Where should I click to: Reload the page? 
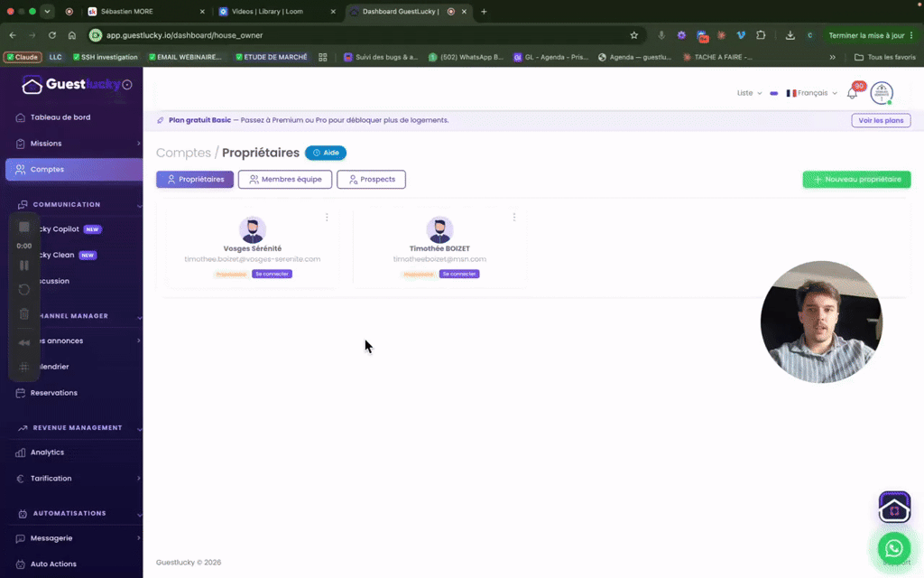[51, 35]
